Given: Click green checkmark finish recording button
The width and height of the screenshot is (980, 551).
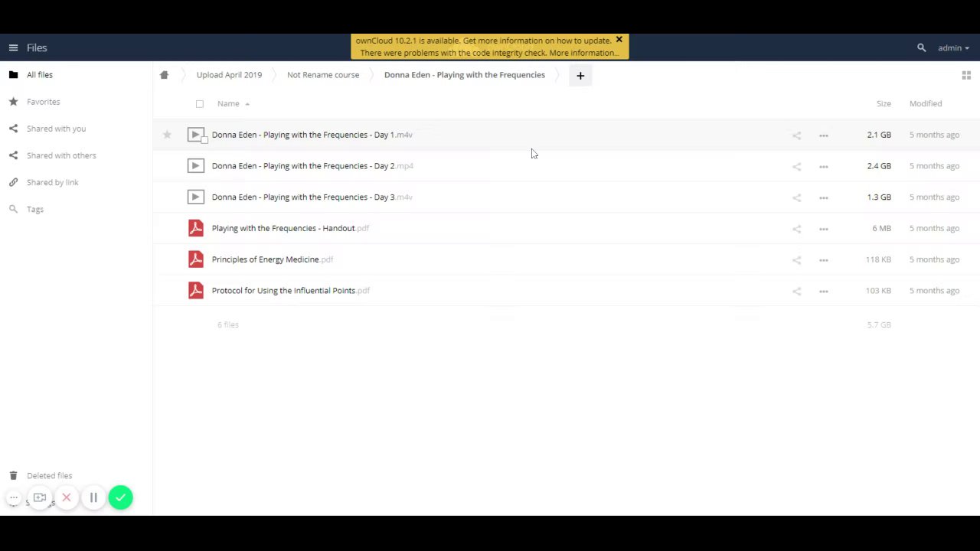Looking at the screenshot, I should tap(120, 498).
